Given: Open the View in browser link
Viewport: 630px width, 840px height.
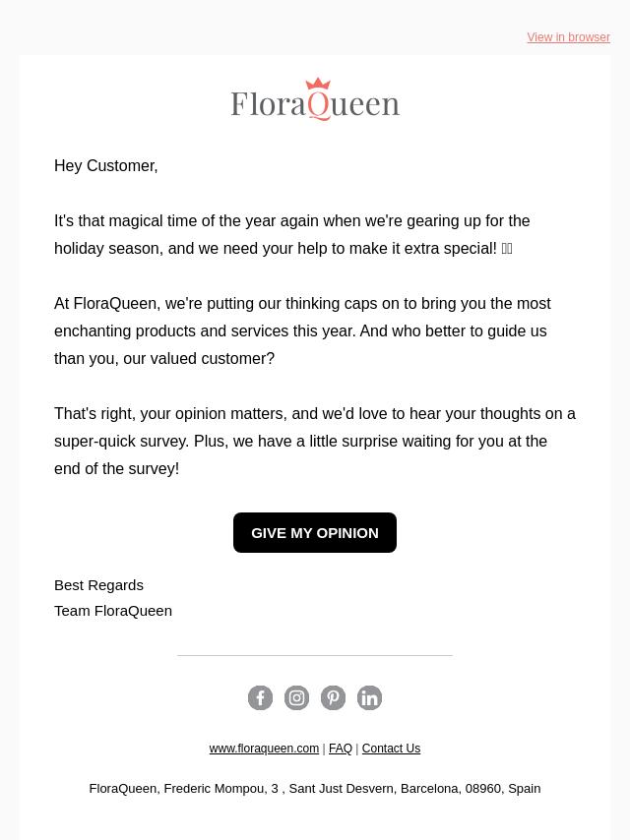Looking at the screenshot, I should coord(568,37).
